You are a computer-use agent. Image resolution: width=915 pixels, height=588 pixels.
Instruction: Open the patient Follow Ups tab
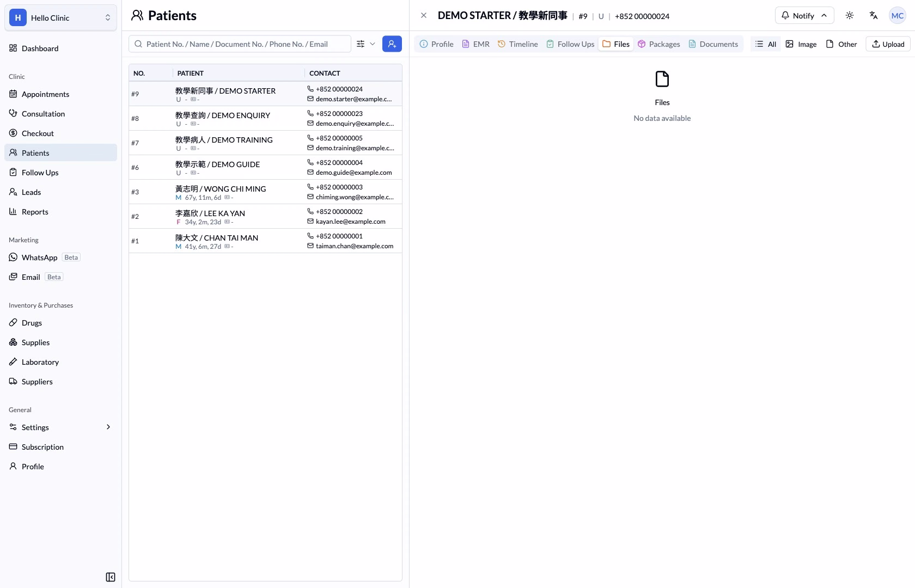[570, 44]
